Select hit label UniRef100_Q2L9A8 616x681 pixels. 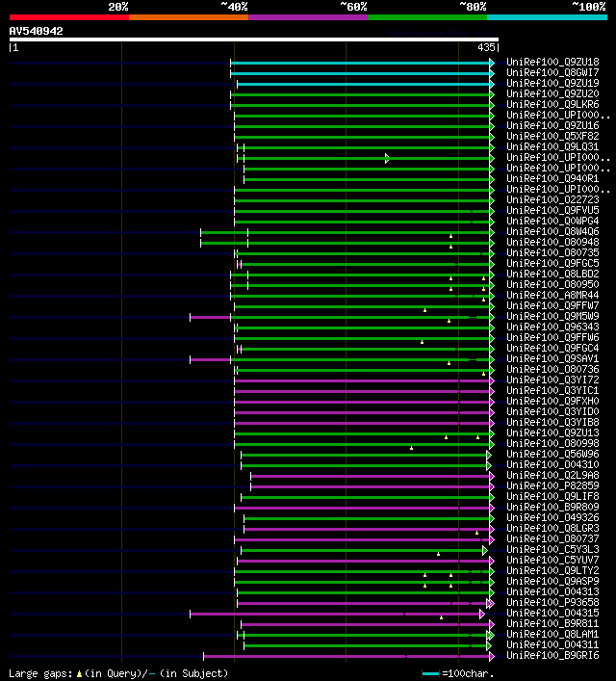[x=552, y=475]
